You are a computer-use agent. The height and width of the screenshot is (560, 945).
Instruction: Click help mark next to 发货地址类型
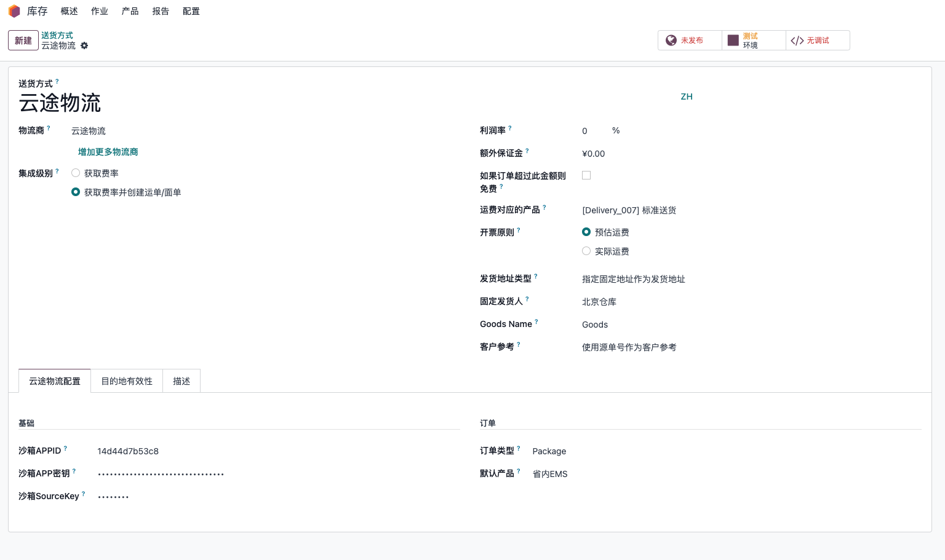(536, 276)
